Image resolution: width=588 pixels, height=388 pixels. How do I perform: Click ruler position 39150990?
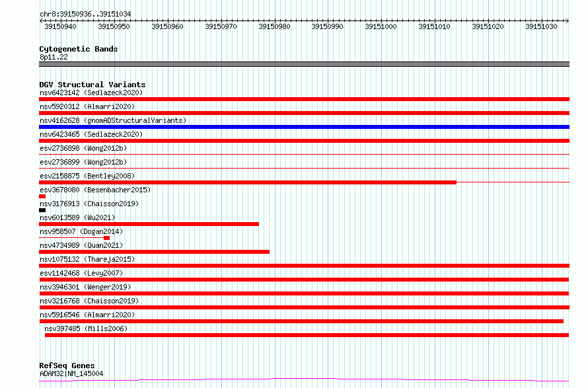tap(328, 26)
